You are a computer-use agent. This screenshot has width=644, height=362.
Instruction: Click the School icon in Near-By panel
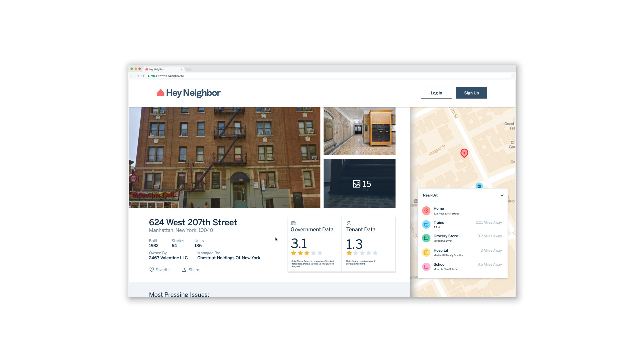(426, 266)
